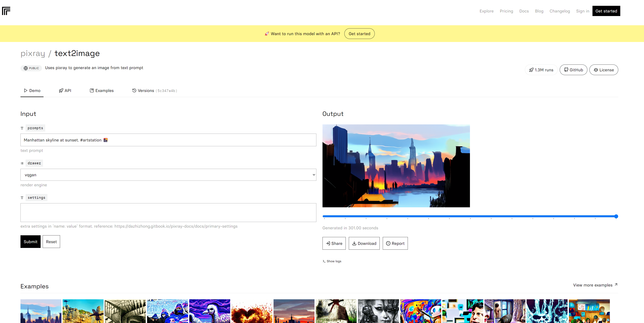Click the bookmark icon beside Examples

coord(92,90)
